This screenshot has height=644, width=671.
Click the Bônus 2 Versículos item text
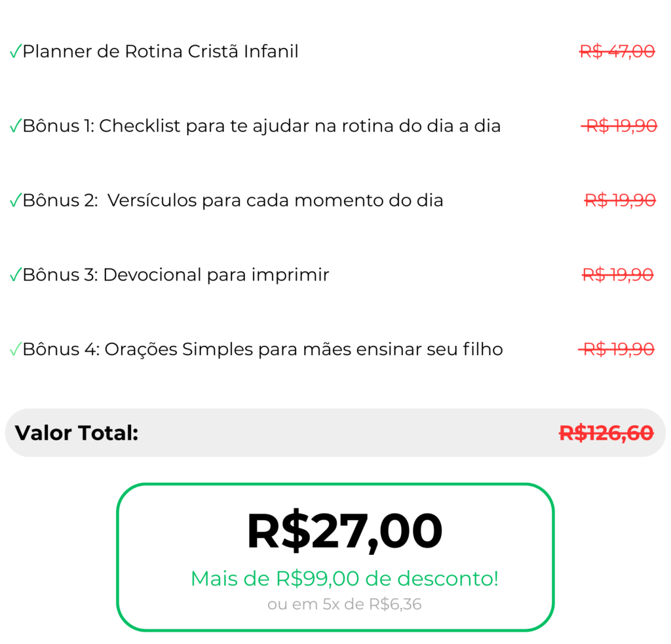[233, 200]
